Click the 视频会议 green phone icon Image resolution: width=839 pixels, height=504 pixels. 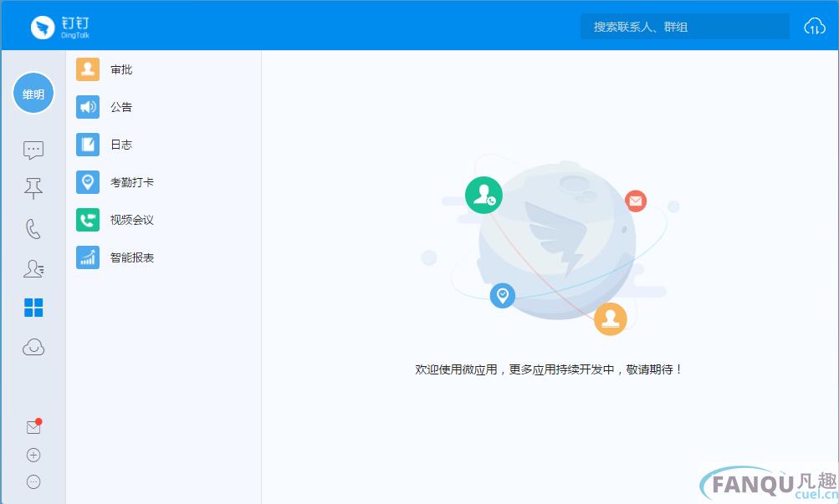pos(88,220)
